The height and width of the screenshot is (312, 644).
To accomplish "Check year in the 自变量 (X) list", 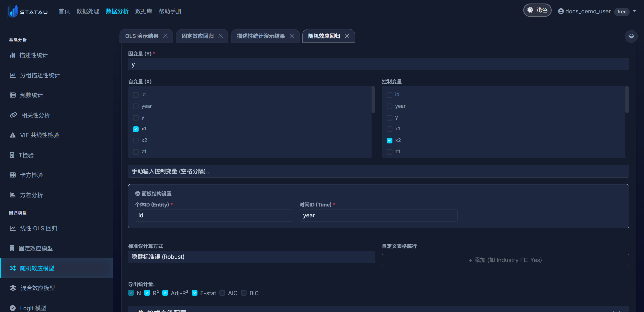I will [x=136, y=106].
